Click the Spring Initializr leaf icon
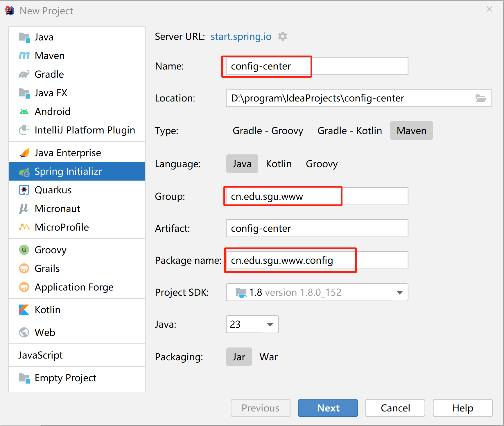 (x=24, y=172)
